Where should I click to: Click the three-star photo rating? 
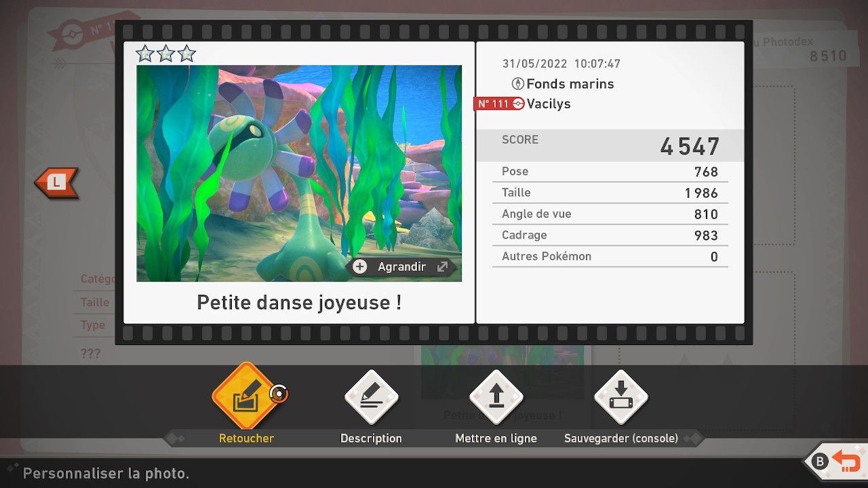pos(165,54)
